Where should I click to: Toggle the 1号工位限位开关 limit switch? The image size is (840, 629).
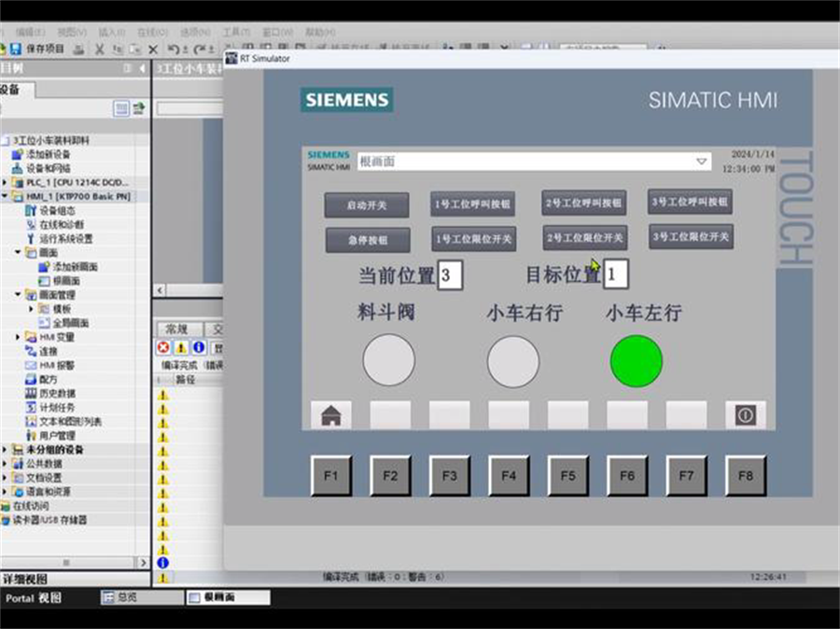coord(473,239)
